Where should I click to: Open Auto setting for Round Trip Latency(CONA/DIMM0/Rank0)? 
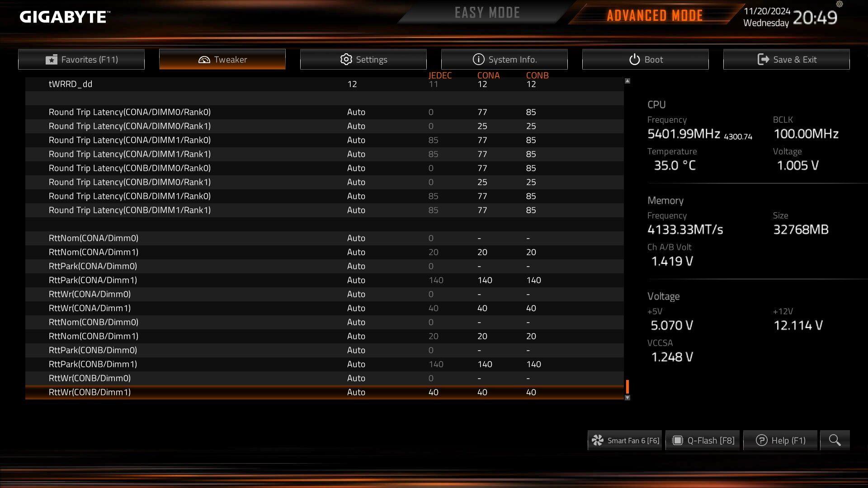pos(356,112)
